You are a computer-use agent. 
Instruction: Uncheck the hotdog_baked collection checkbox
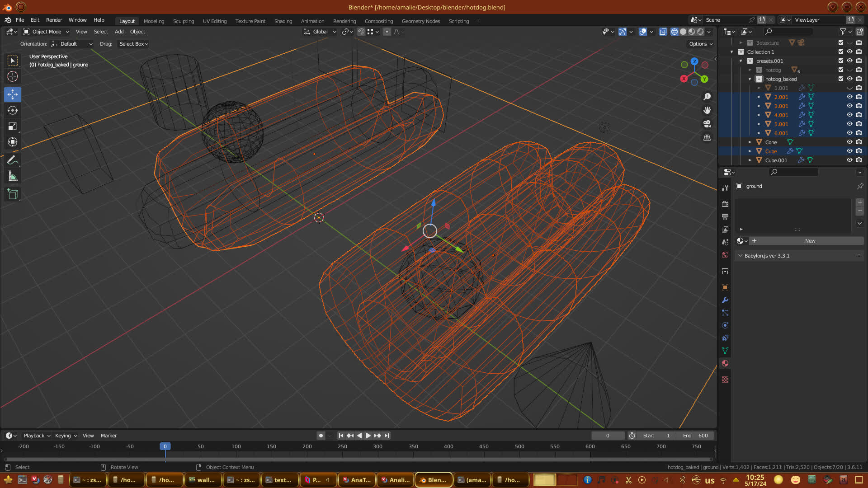841,79
